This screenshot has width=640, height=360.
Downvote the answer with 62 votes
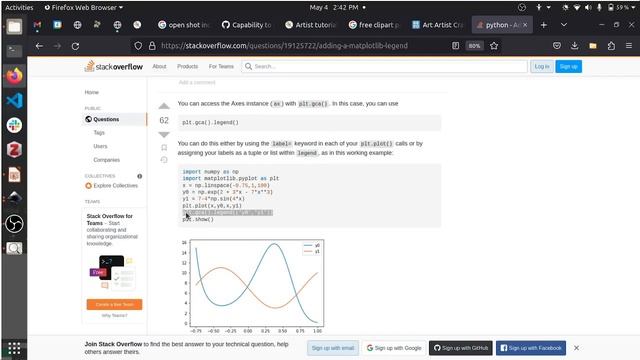coord(164,135)
